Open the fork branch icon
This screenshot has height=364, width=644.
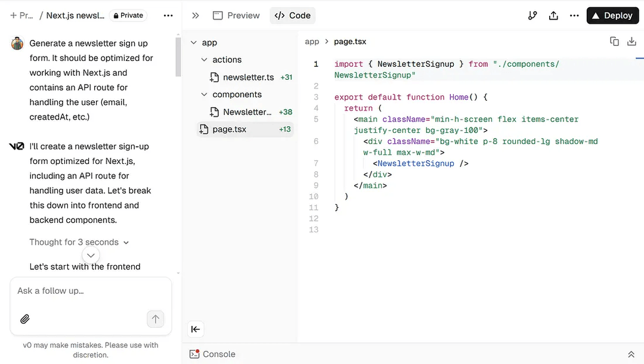coord(532,15)
